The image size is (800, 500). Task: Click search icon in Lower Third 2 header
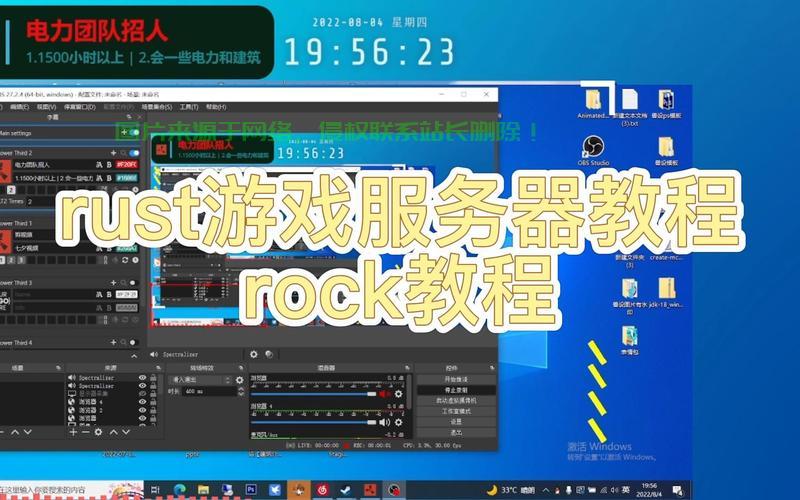(123, 153)
